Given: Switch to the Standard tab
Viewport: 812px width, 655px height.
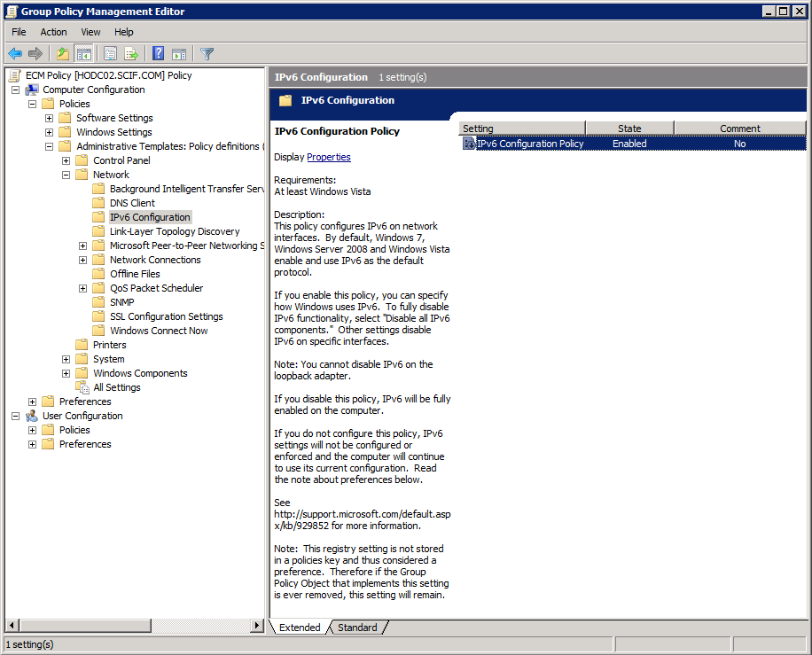Looking at the screenshot, I should (357, 627).
